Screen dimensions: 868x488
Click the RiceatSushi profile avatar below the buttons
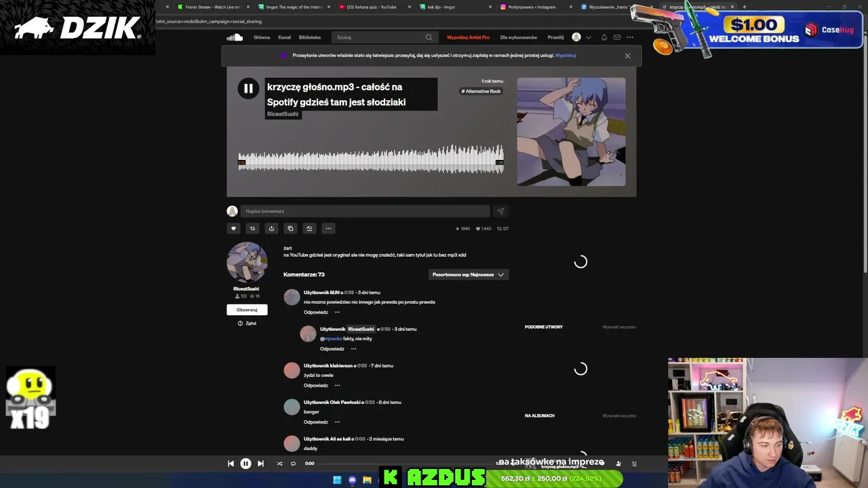pyautogui.click(x=247, y=262)
